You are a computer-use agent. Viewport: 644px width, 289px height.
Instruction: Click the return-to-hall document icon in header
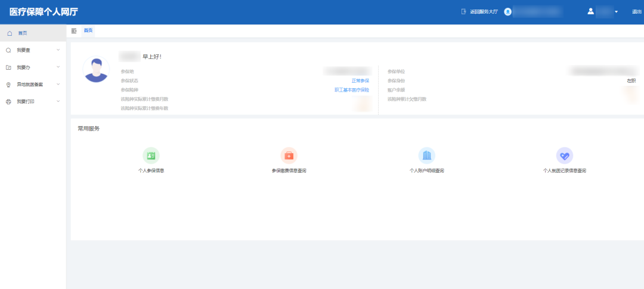coord(464,11)
